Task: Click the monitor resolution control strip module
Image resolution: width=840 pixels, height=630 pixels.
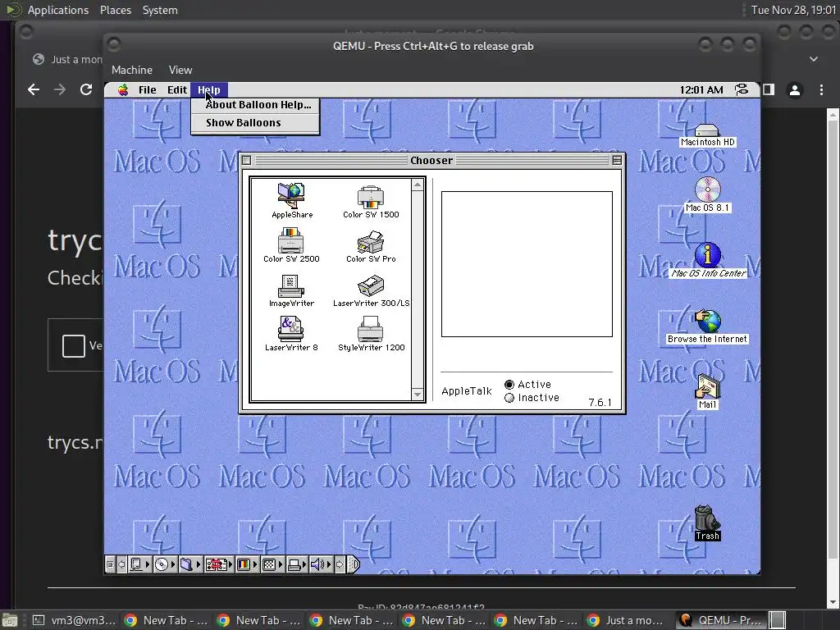Action: tap(272, 564)
